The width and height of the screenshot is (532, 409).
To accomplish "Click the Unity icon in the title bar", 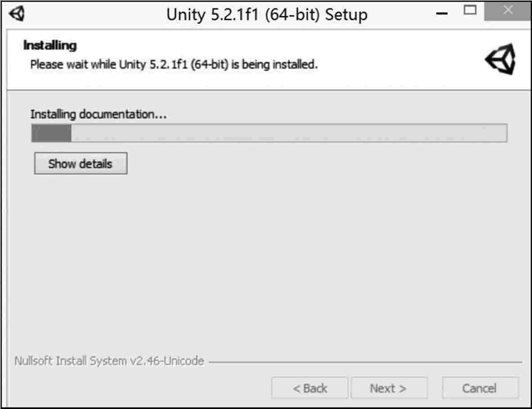I will coord(18,13).
